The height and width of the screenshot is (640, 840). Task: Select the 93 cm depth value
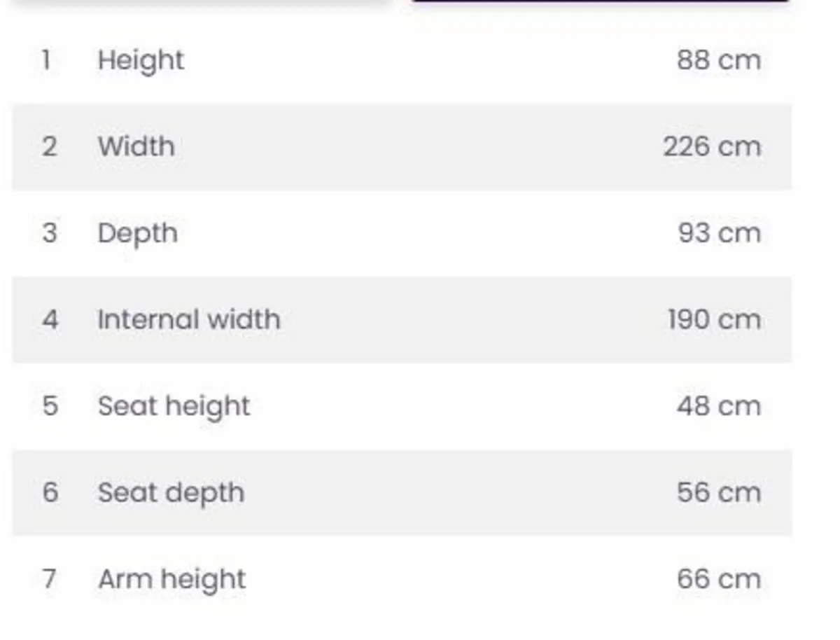[x=719, y=234]
